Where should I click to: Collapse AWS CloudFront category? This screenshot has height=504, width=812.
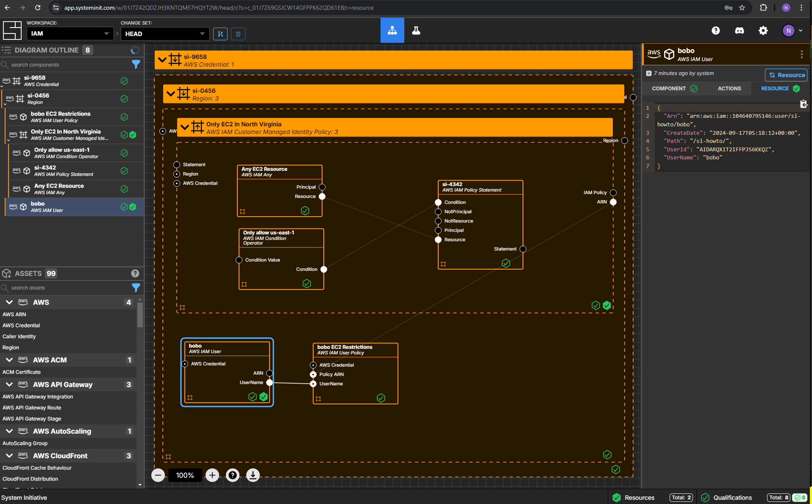[x=9, y=456]
